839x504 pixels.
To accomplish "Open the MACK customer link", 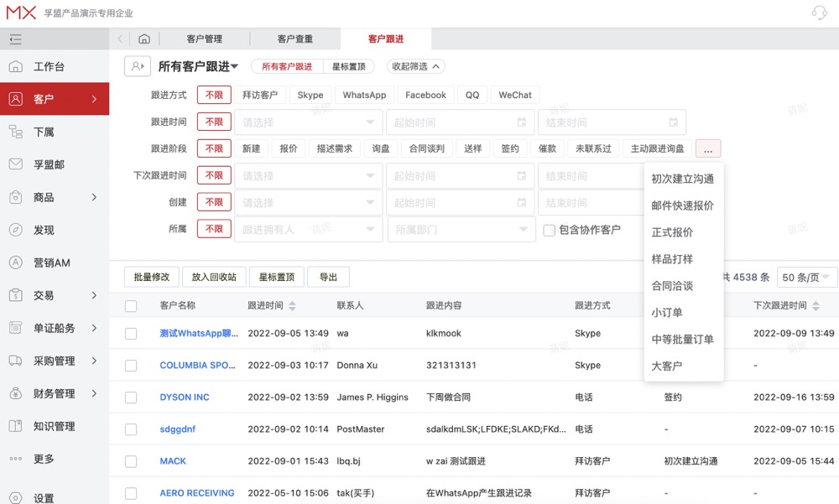I will pyautogui.click(x=173, y=460).
